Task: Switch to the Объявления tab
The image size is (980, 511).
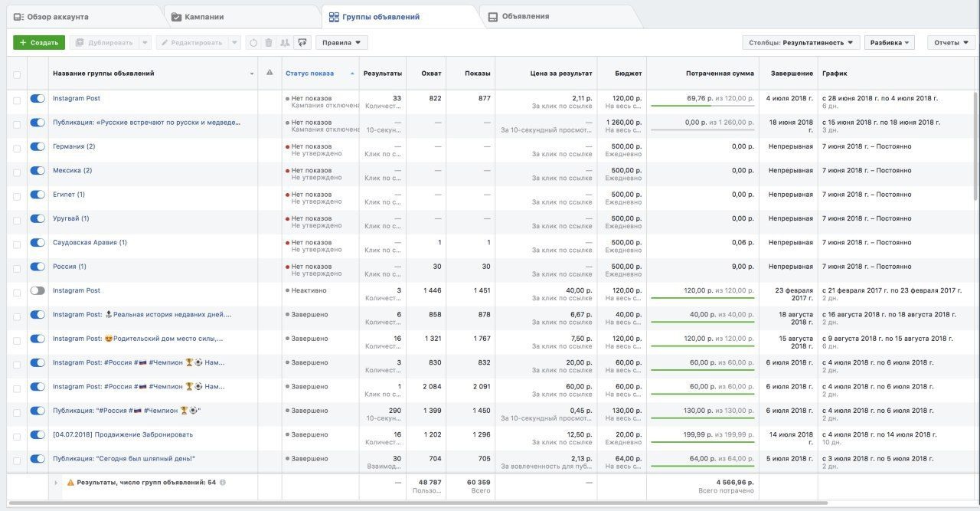Action: (525, 16)
